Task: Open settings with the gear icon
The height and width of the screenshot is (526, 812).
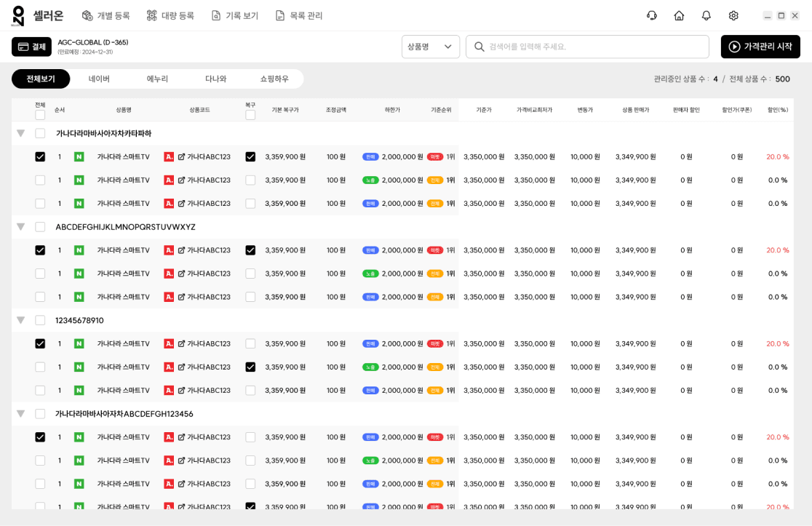Action: tap(733, 15)
